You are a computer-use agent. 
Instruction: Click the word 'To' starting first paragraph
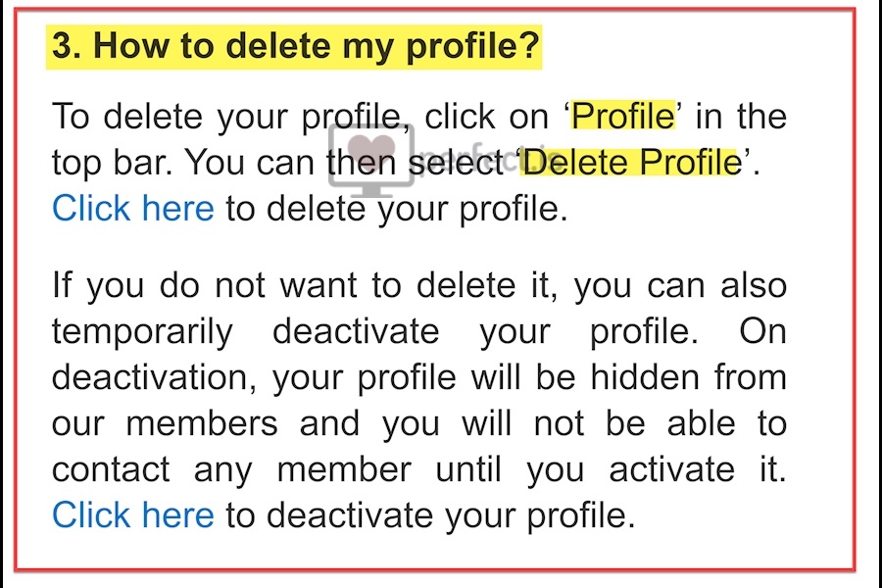(71, 117)
